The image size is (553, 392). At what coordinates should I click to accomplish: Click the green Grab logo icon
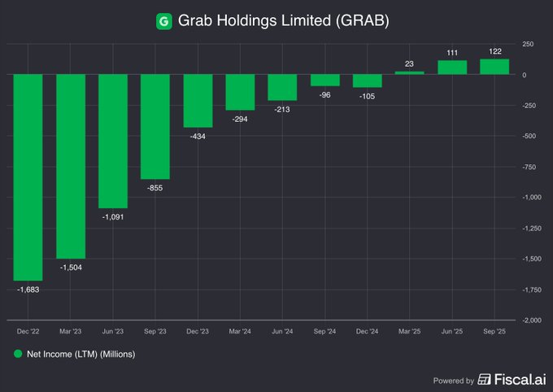164,21
